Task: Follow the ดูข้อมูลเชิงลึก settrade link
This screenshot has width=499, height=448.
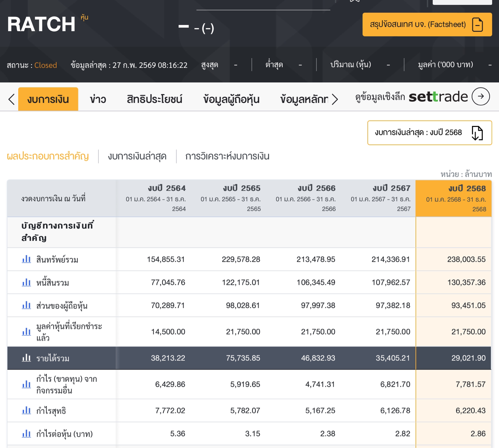Action: pos(422,96)
